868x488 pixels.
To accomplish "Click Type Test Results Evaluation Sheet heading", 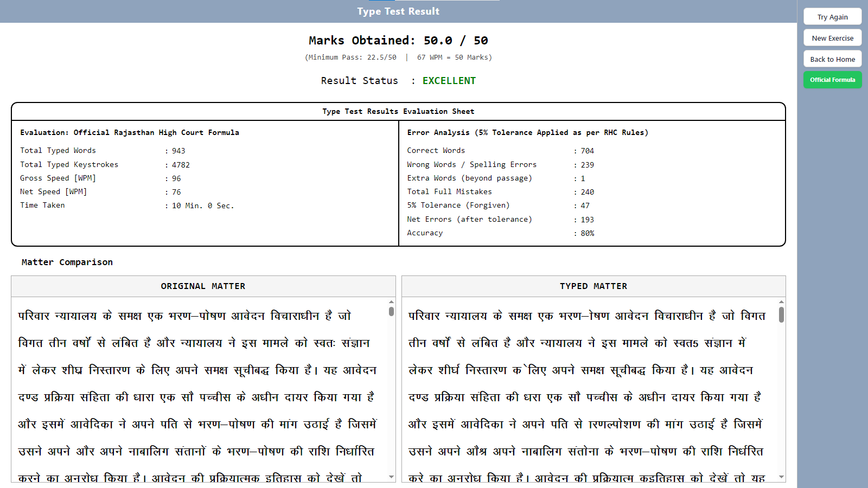I will coord(398,111).
